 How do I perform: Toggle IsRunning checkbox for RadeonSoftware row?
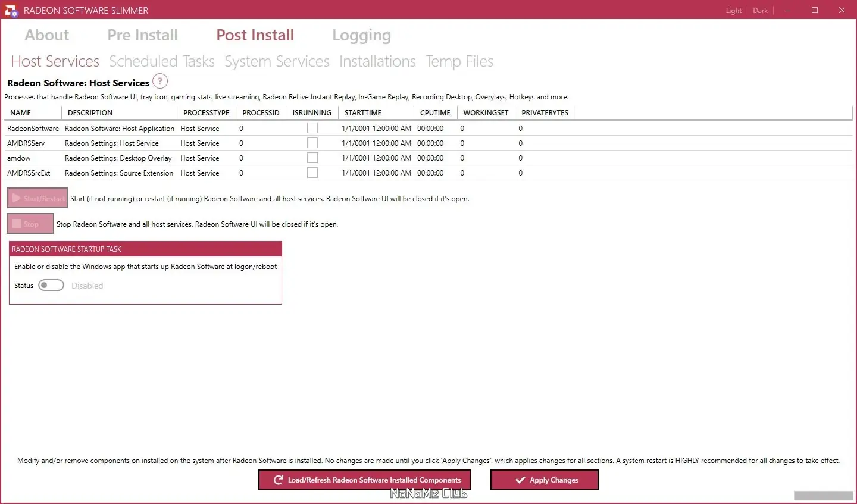click(312, 128)
